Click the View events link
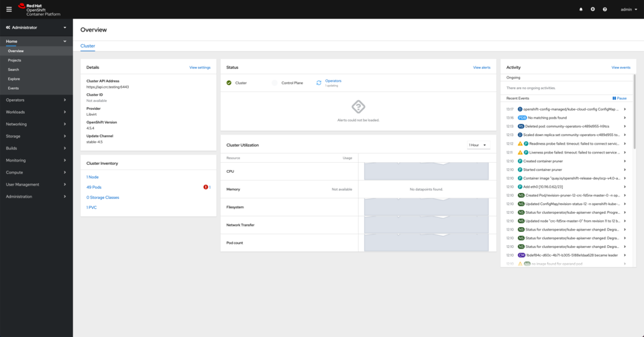 pos(621,68)
